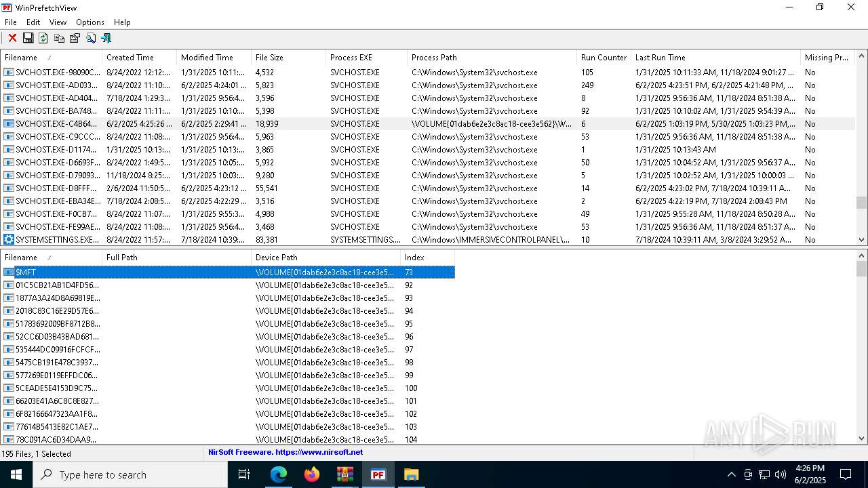
Task: Click the Copy Selected Items icon
Action: click(59, 38)
